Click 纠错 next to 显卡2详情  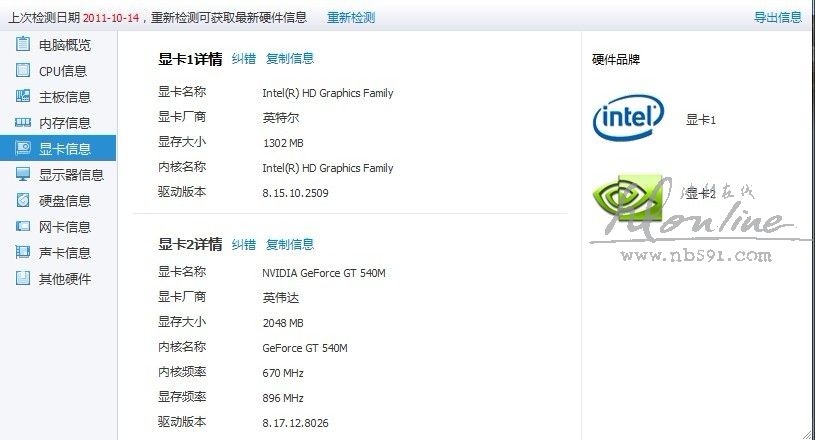pyautogui.click(x=244, y=244)
